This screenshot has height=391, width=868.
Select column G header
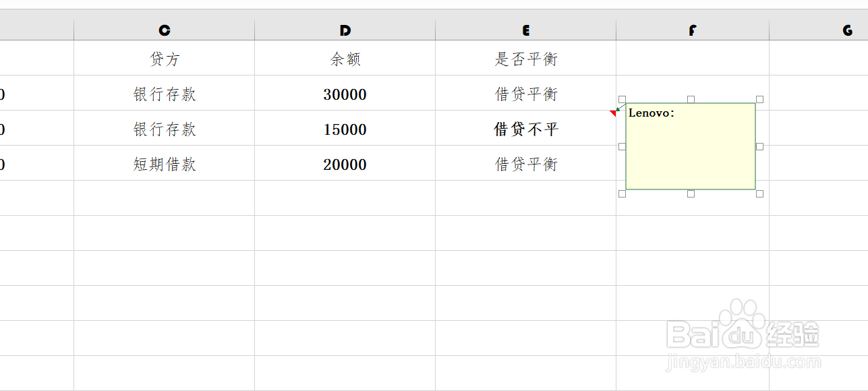pos(819,30)
